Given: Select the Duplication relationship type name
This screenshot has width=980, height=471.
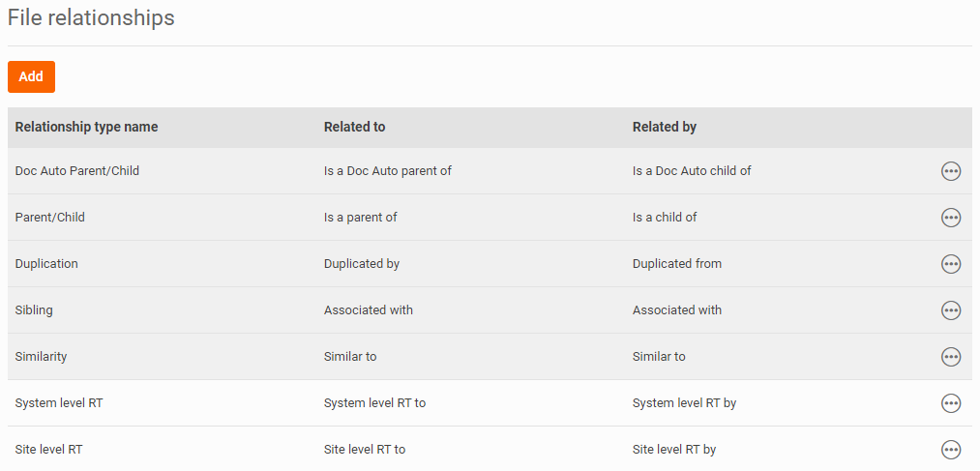Looking at the screenshot, I should click(46, 264).
